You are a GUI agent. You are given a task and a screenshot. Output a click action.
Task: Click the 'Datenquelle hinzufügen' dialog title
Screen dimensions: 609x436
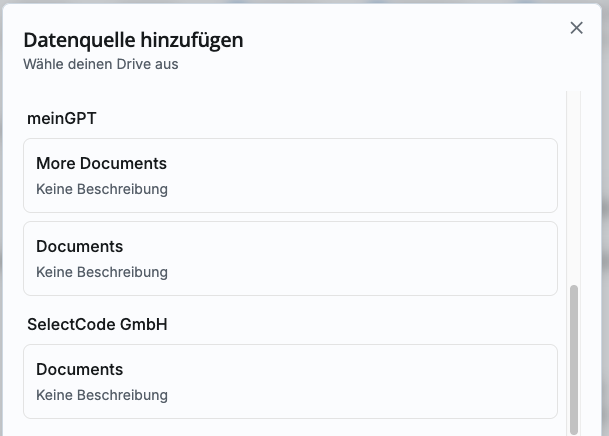[133, 40]
